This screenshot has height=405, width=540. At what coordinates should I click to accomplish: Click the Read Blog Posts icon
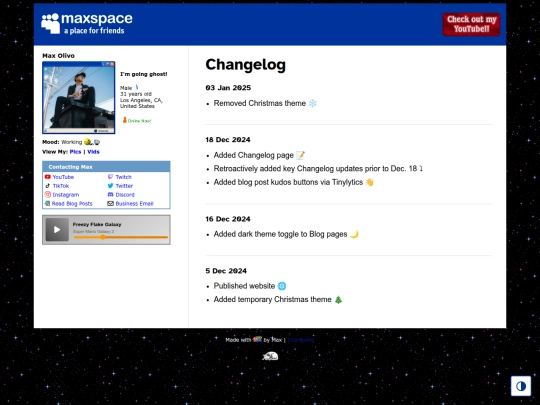pyautogui.click(x=48, y=204)
